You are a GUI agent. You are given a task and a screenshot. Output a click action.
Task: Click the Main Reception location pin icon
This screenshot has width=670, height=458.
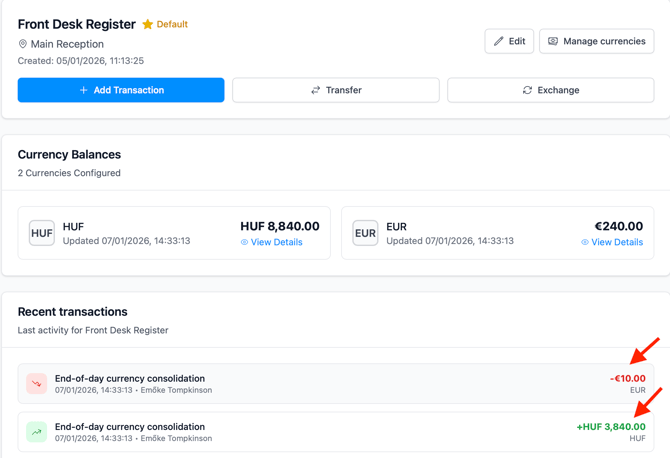pyautogui.click(x=23, y=44)
